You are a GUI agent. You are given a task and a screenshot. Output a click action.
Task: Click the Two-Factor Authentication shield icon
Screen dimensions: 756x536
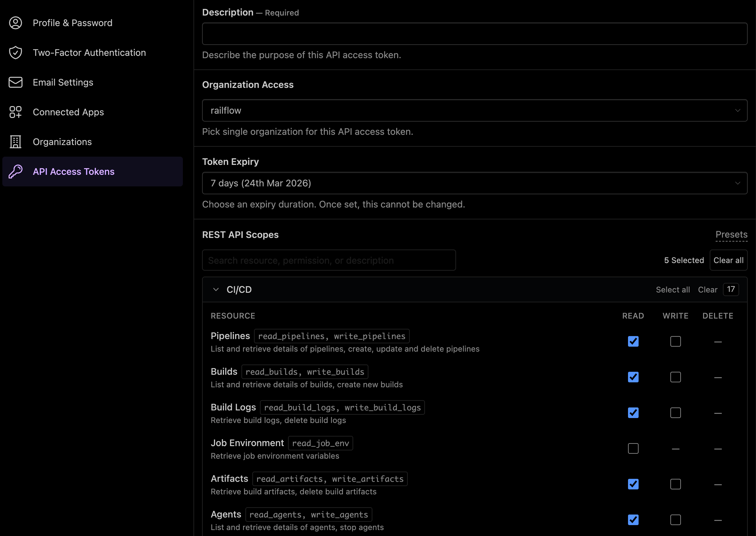pos(16,53)
